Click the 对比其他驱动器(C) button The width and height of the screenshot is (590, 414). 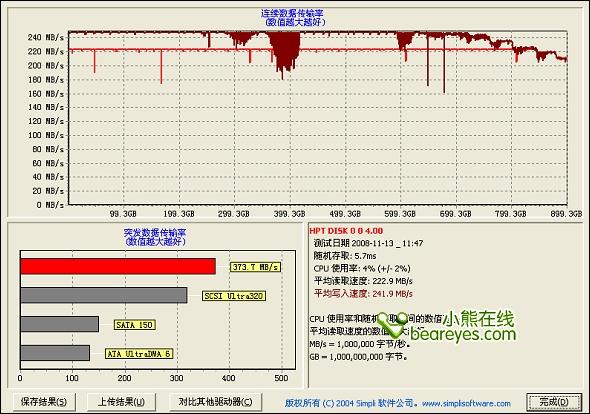pos(215,402)
